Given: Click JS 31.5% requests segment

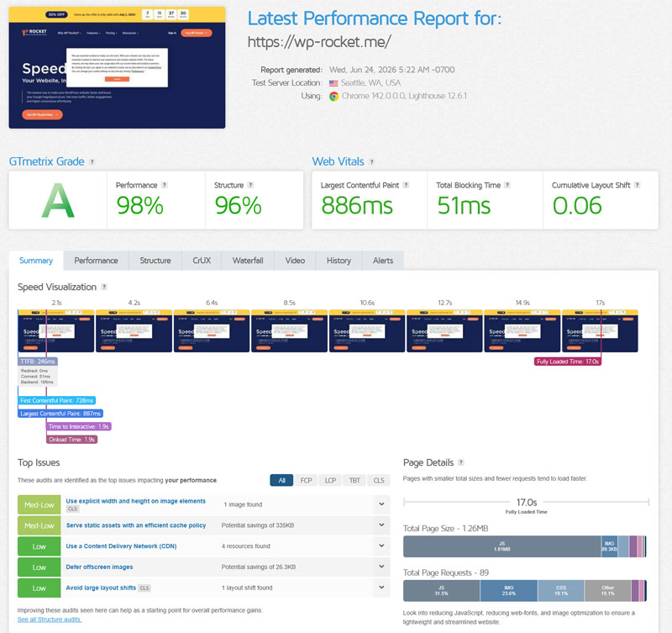Looking at the screenshot, I should (x=442, y=590).
